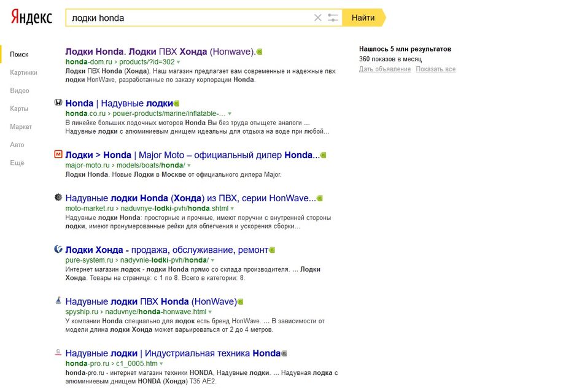
Task: Click the text '360 показов в месяц'
Action: coord(390,59)
